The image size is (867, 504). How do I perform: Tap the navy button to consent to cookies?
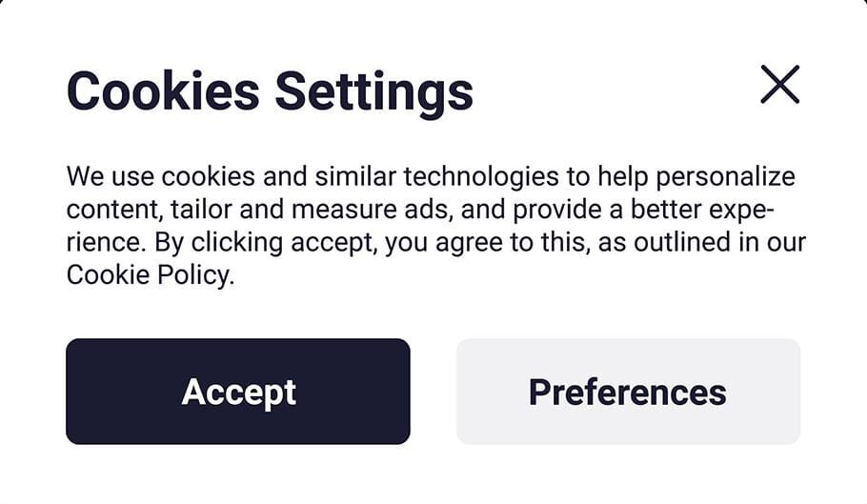238,392
